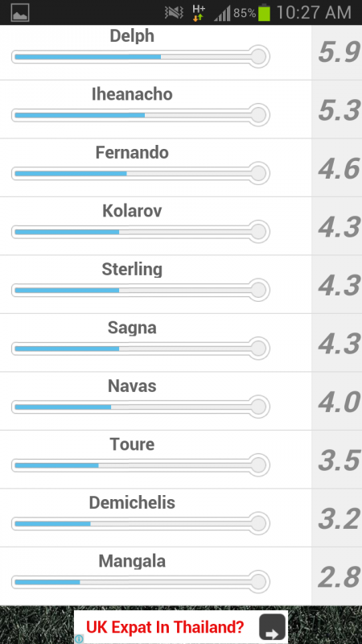This screenshot has width=362, height=644.
Task: Tap the ad arrow button icon
Action: [272, 627]
